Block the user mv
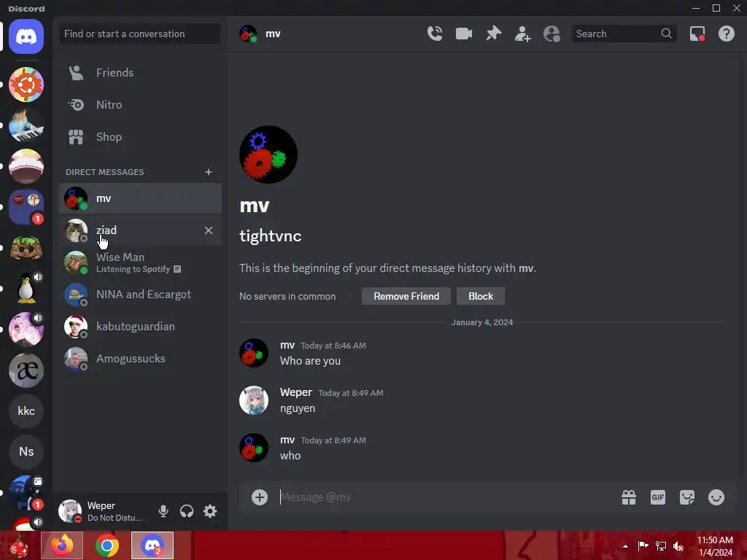Screen dimensions: 747x560 coord(480,296)
